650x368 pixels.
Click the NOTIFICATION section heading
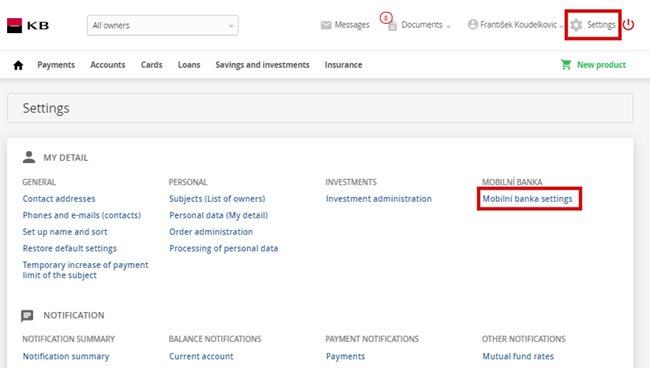tap(74, 315)
